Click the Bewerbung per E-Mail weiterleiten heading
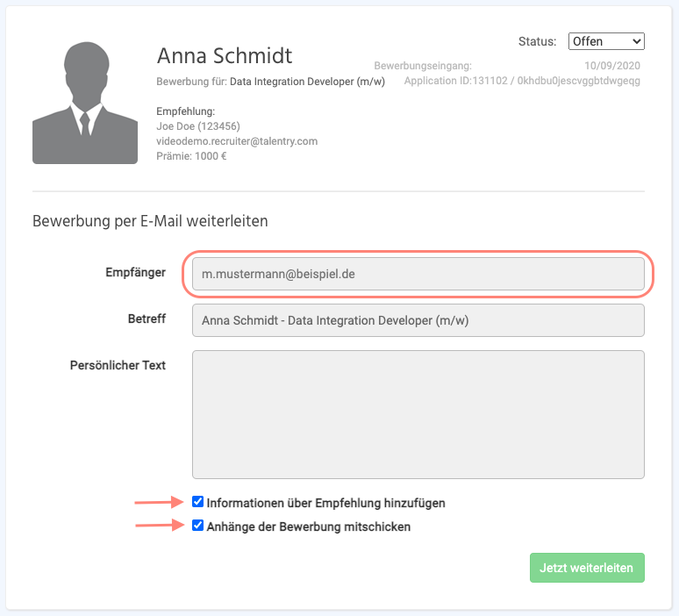The width and height of the screenshot is (679, 616). pyautogui.click(x=150, y=221)
